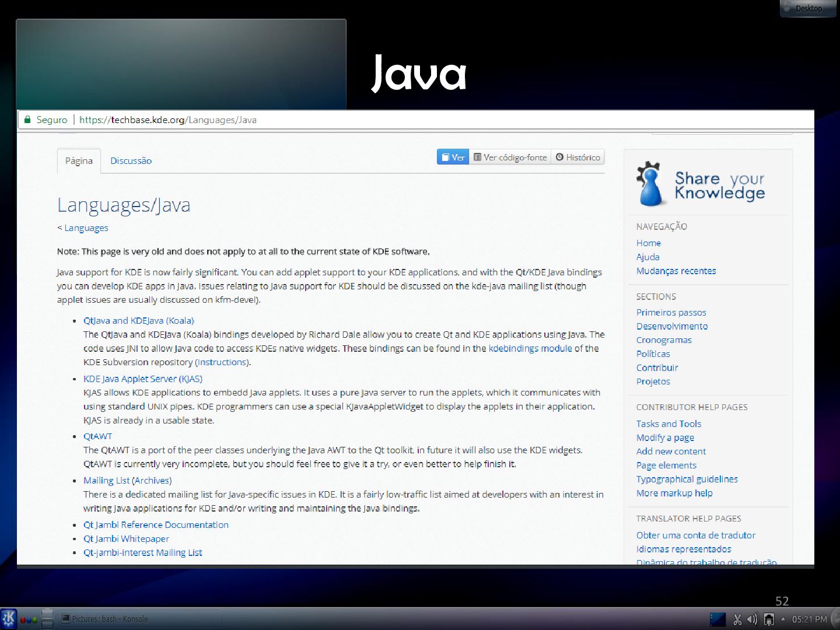Switch to the upper virtual desktop pager box
The width and height of the screenshot is (840, 630).
pos(48,614)
